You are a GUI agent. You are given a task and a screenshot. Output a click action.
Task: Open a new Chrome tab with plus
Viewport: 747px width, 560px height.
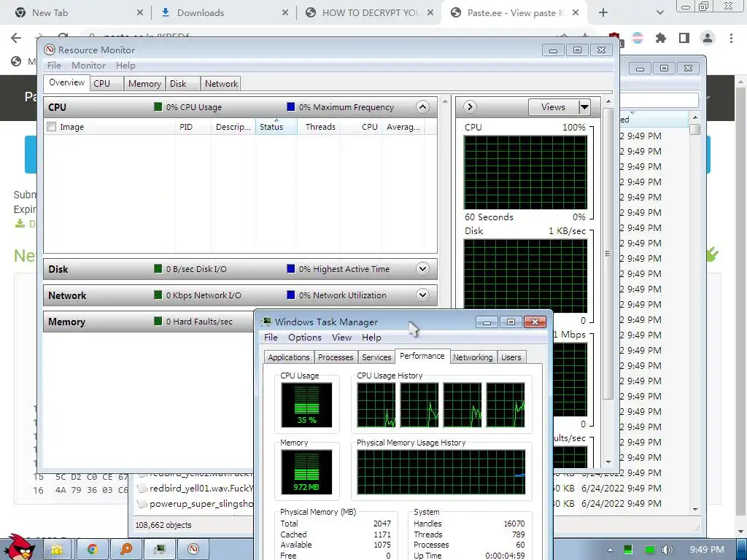coord(603,13)
